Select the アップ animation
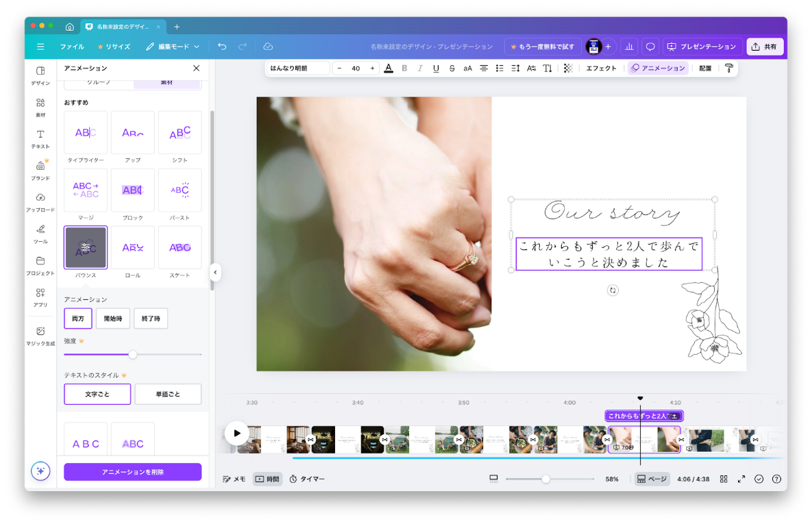812x524 pixels. coord(132,133)
